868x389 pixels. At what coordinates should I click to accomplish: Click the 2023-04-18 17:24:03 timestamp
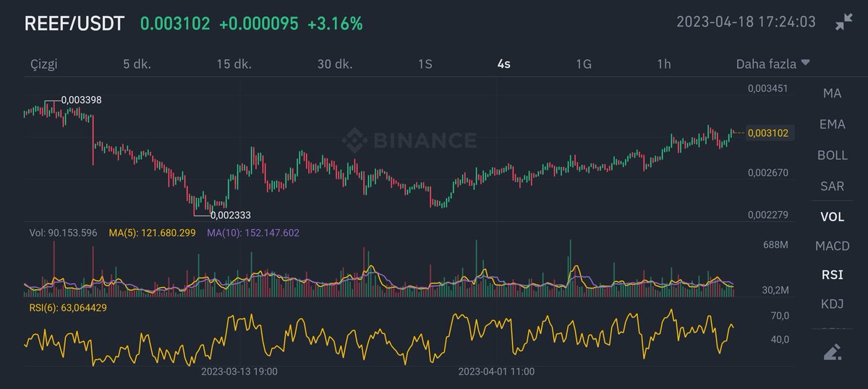(746, 22)
